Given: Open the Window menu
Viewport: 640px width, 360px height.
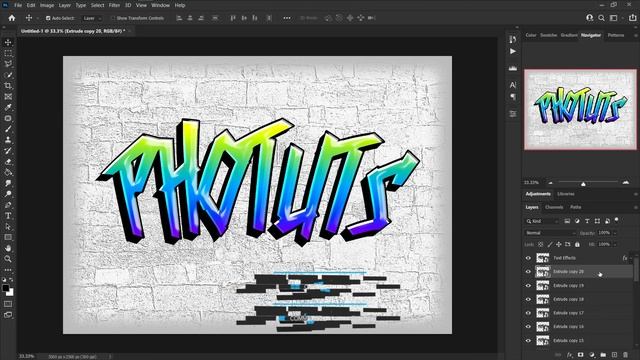Looking at the screenshot, I should point(160,5).
